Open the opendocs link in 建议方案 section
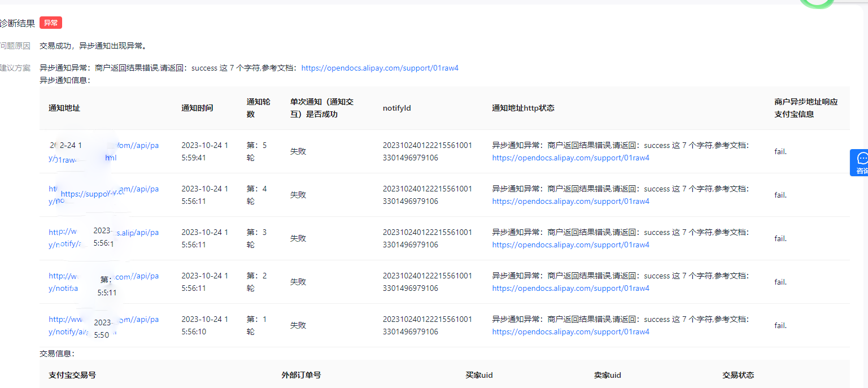The image size is (868, 388). [x=380, y=68]
